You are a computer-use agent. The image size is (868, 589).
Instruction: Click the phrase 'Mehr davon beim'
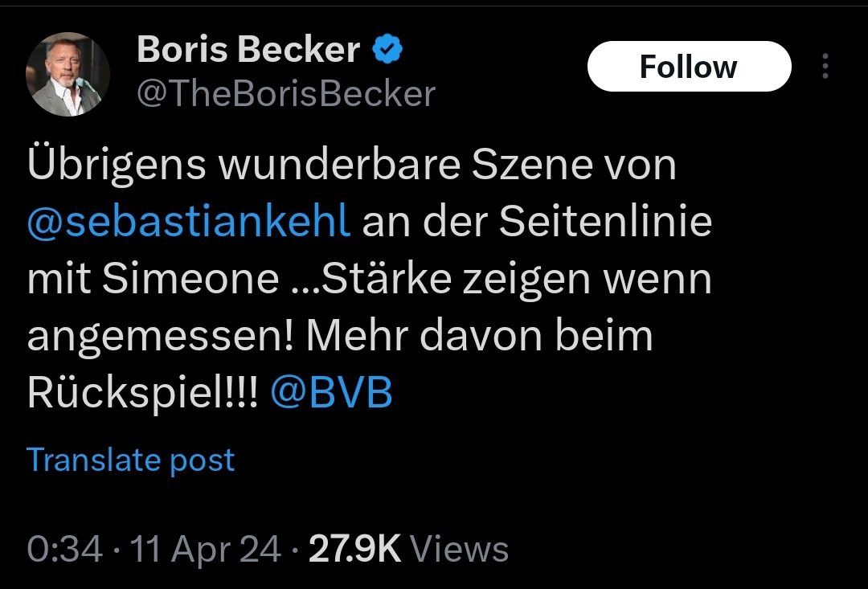point(479,335)
